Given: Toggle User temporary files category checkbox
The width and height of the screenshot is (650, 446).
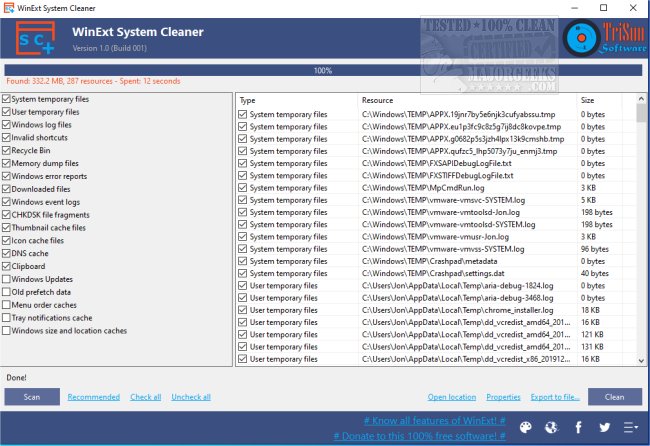Looking at the screenshot, I should 6,112.
